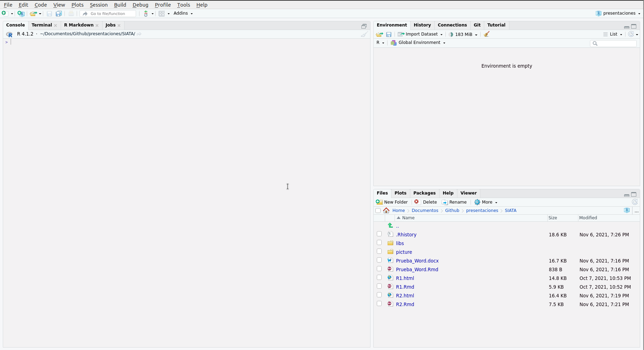Click the New File icon in main toolbar
The image size is (644, 350).
point(4,13)
